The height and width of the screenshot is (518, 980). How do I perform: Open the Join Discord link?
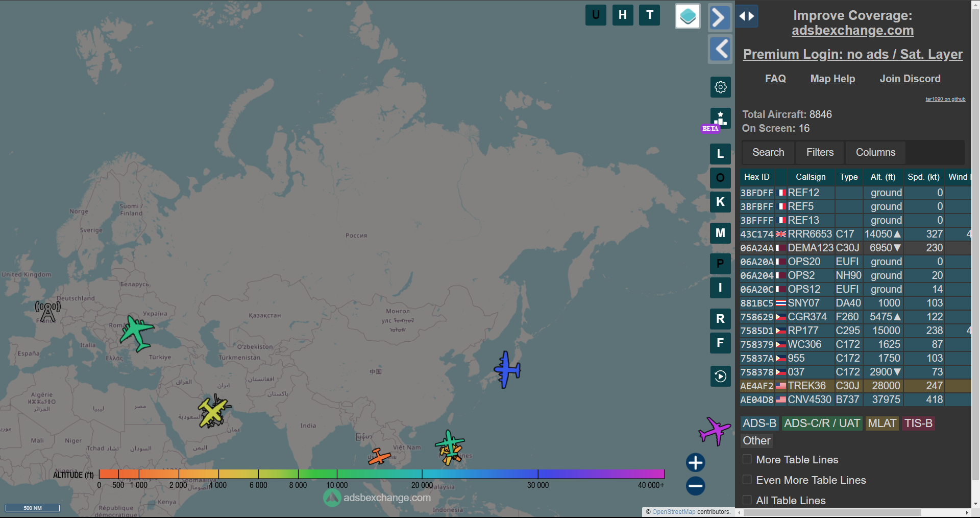910,79
